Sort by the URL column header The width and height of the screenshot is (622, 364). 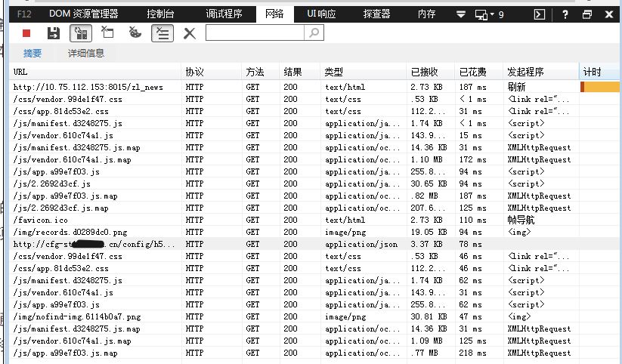[95, 72]
